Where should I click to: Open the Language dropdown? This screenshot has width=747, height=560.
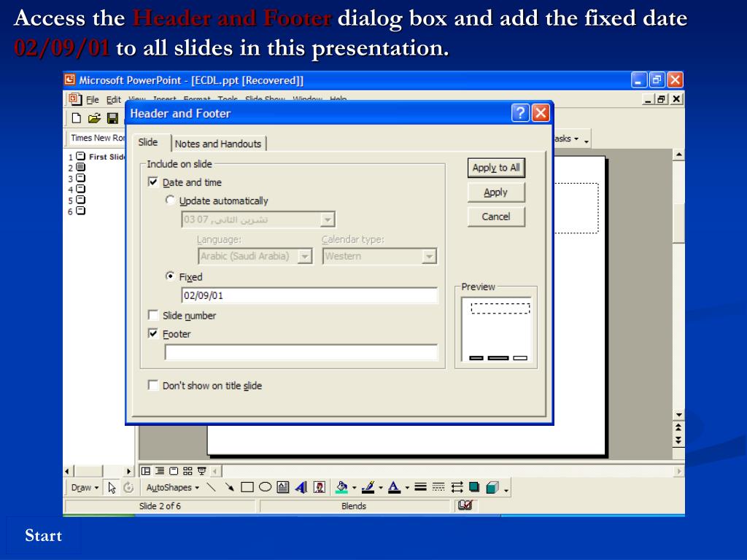coord(305,256)
